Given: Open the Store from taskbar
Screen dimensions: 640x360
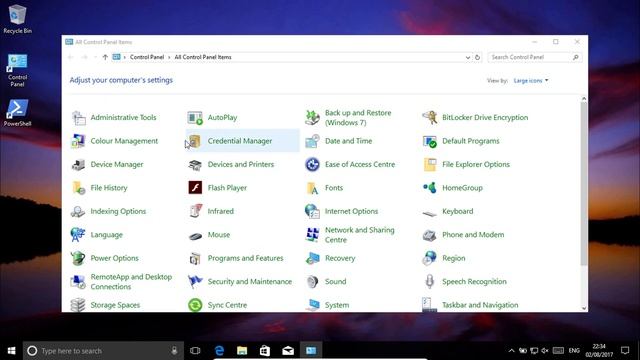Looking at the screenshot, I should 265,351.
